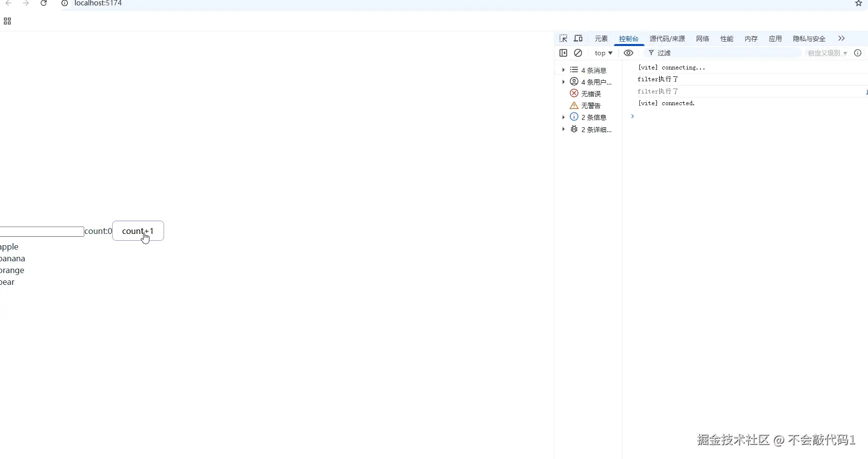Click the pear list item

(7, 282)
